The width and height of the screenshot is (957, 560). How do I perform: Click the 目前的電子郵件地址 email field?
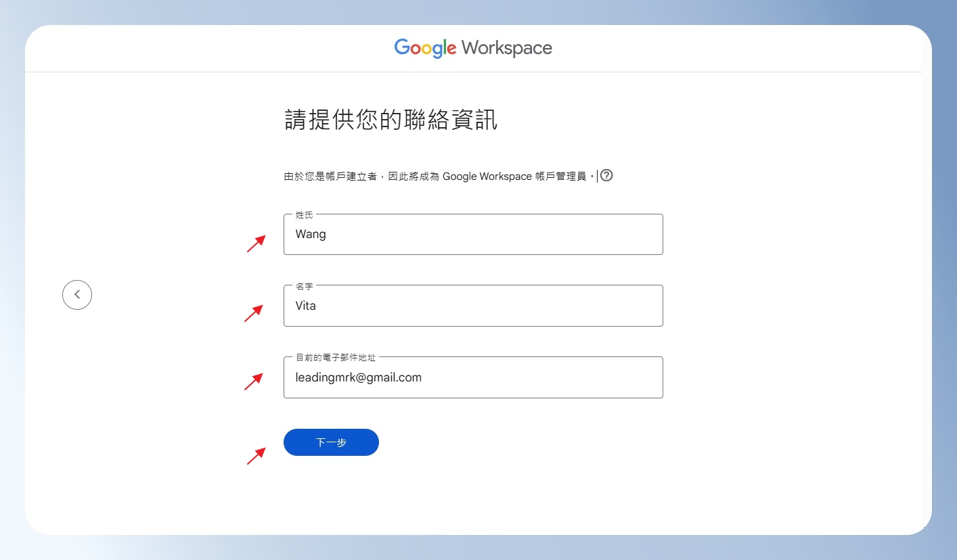click(473, 377)
